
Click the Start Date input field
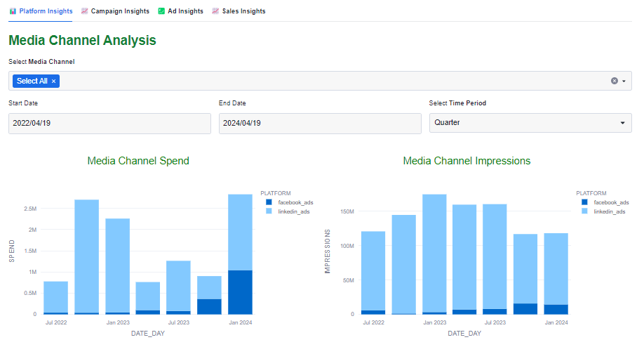[x=109, y=123]
